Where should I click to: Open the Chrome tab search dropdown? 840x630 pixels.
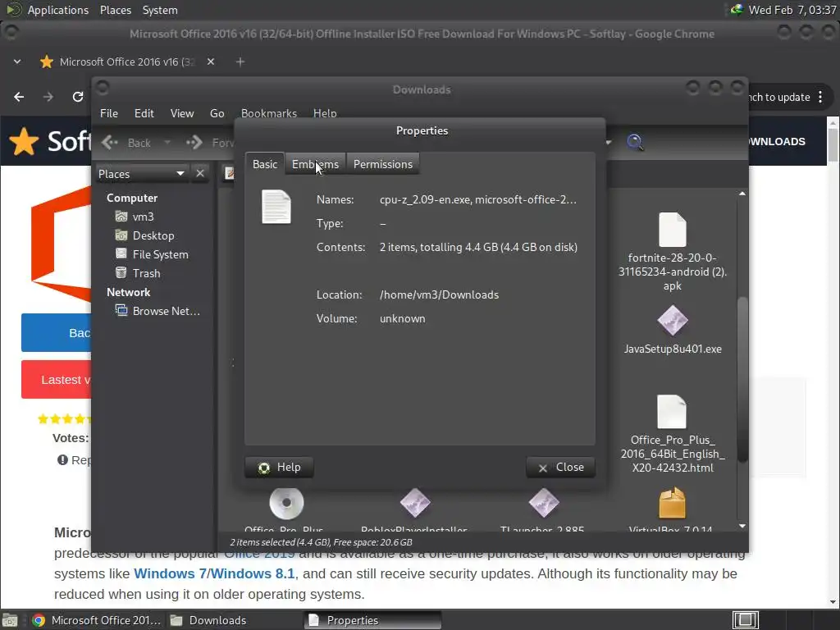[17, 62]
